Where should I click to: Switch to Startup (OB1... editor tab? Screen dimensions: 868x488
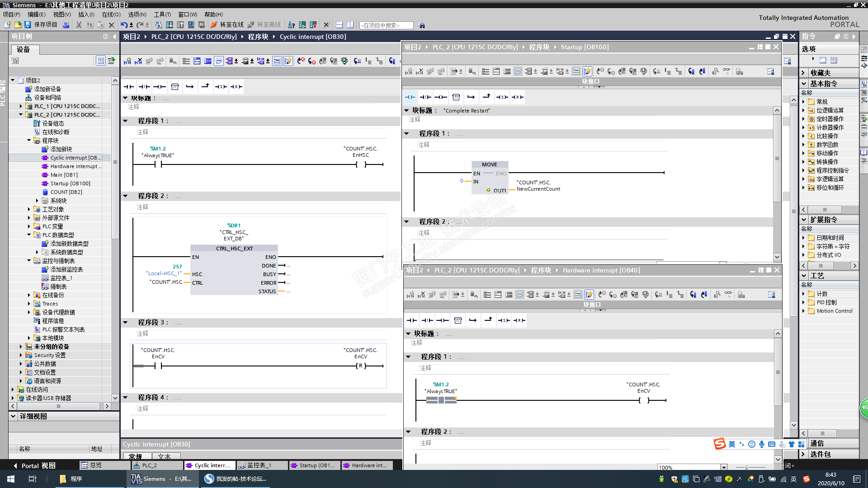point(314,465)
